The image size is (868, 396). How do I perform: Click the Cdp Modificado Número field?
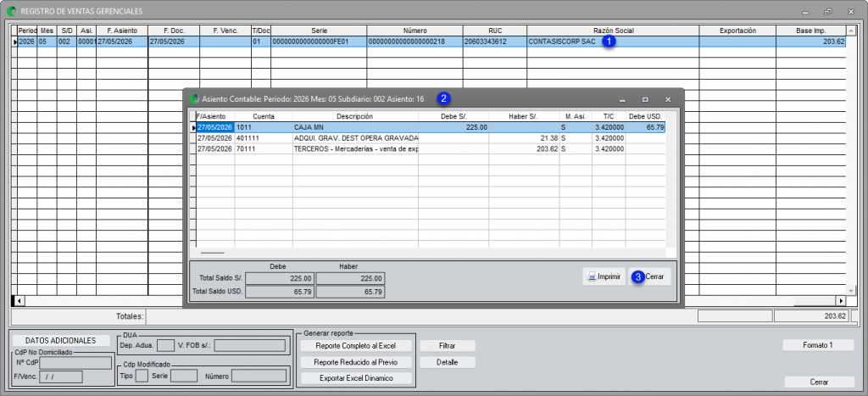pos(259,376)
